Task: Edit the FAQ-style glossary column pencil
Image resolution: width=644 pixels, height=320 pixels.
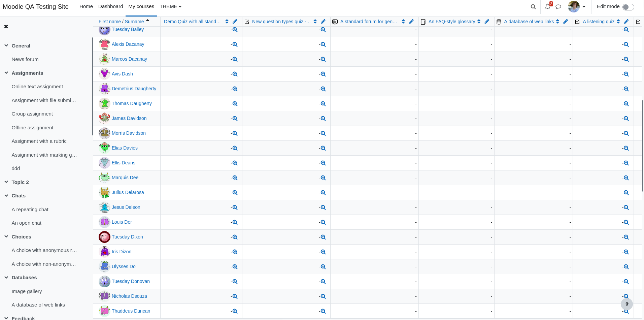Action: coord(487,22)
